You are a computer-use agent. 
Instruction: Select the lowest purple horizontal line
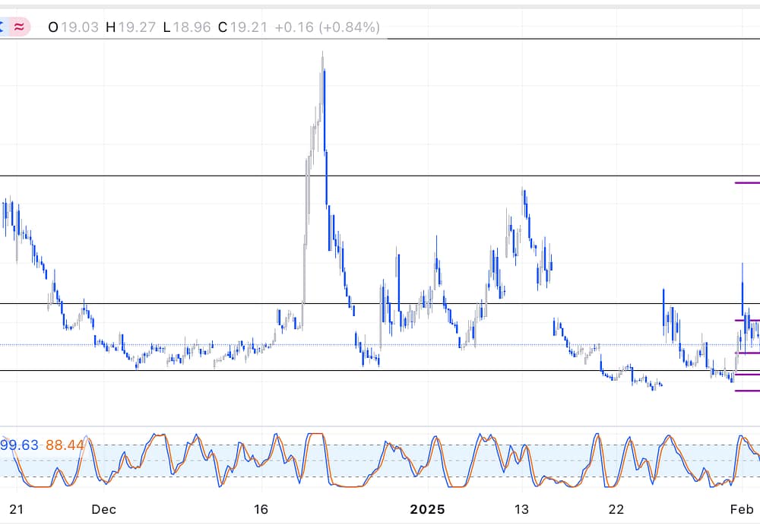pos(748,391)
